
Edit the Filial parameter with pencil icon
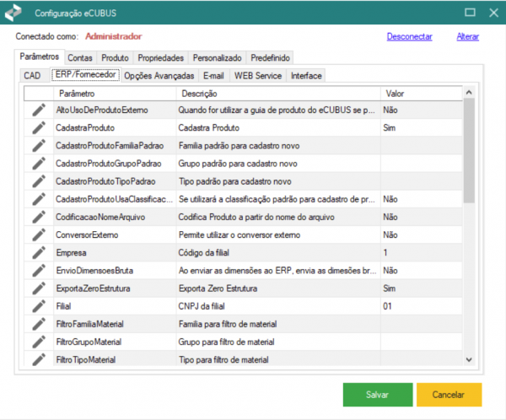point(39,306)
